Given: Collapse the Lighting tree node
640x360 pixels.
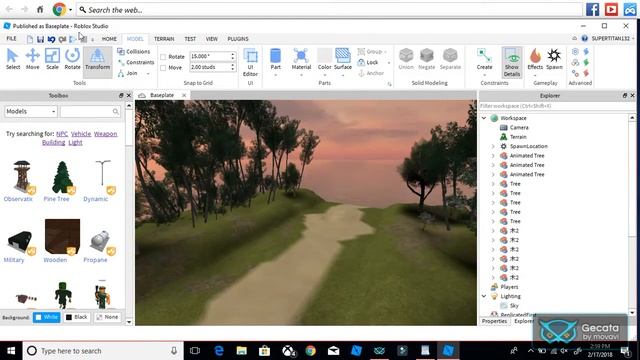Looking at the screenshot, I should (x=484, y=296).
